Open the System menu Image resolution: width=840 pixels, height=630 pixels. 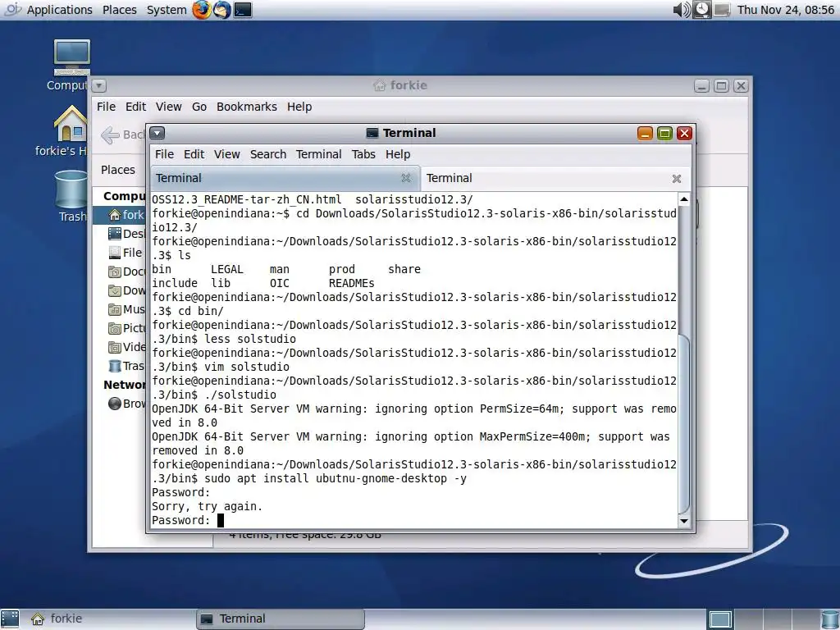pyautogui.click(x=167, y=10)
